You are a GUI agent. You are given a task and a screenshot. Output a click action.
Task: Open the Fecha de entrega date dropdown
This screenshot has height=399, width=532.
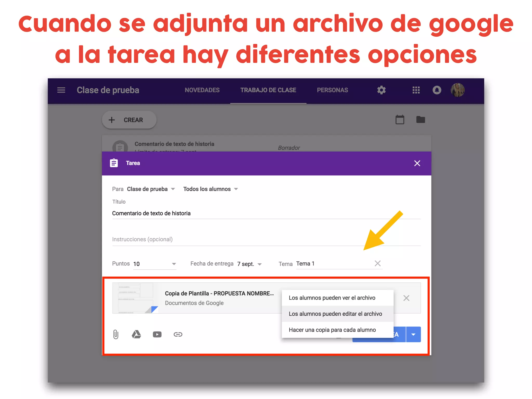tap(249, 264)
